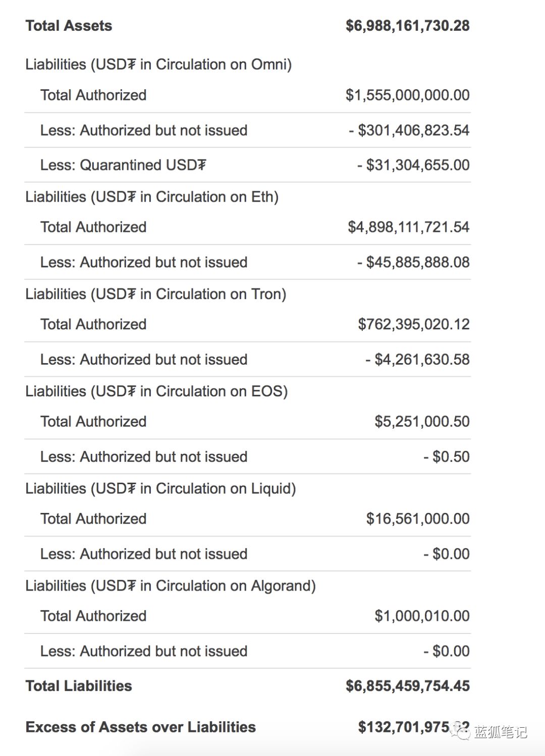Click the $4,898,111,721.54 Eth authorized amount

(408, 227)
